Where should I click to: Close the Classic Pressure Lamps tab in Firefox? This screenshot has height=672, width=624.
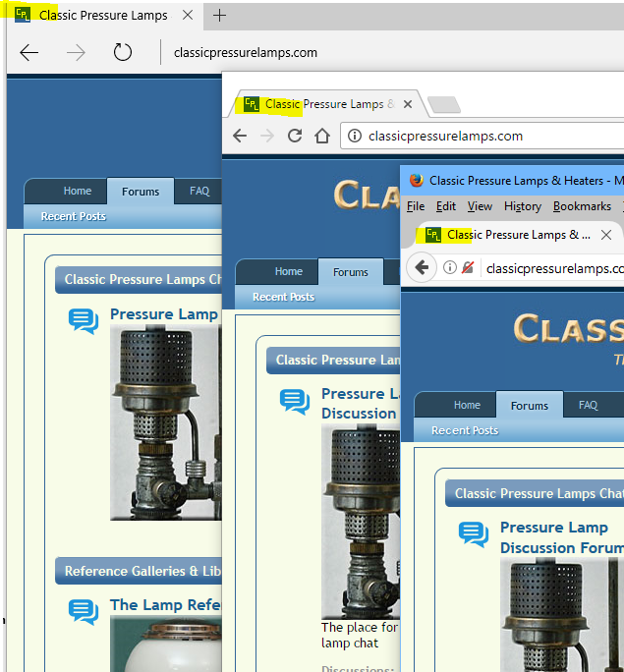coord(607,235)
